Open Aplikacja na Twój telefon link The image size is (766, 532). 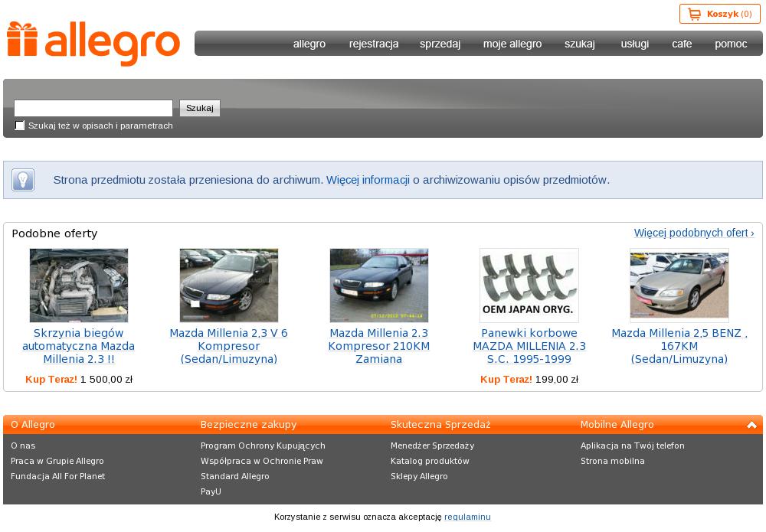[633, 446]
